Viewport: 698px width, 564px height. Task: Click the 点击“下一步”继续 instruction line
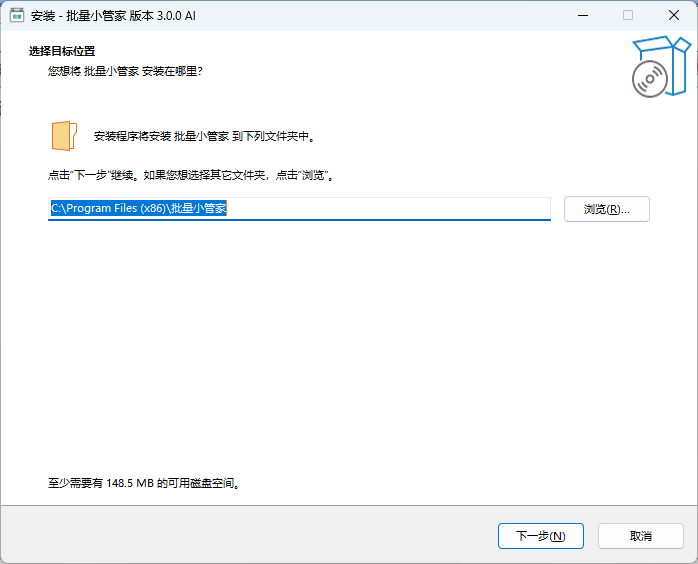[190, 175]
